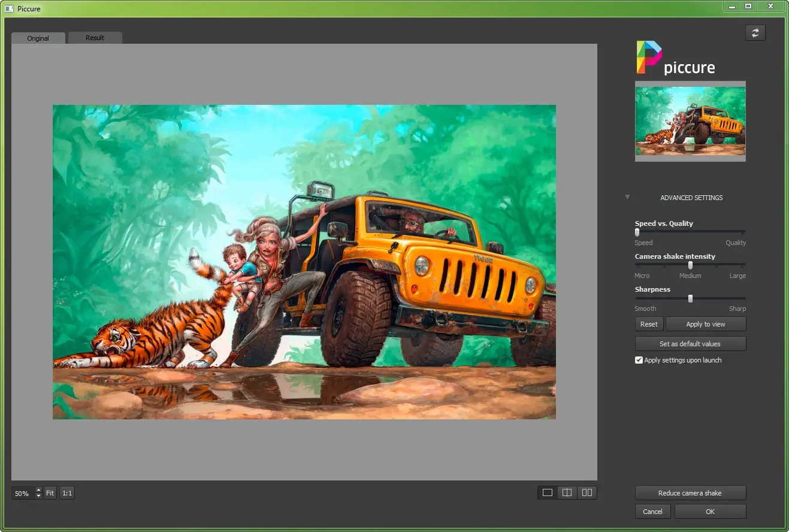Click Apply to view
The height and width of the screenshot is (532, 789).
(705, 324)
